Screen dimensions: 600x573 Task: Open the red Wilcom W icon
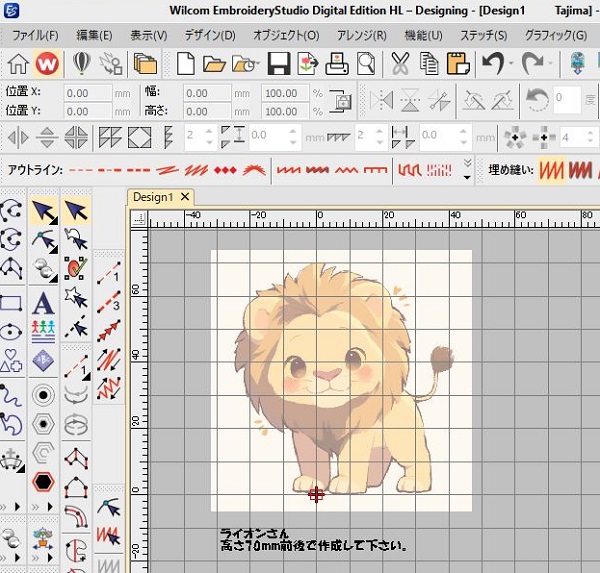pyautogui.click(x=47, y=64)
